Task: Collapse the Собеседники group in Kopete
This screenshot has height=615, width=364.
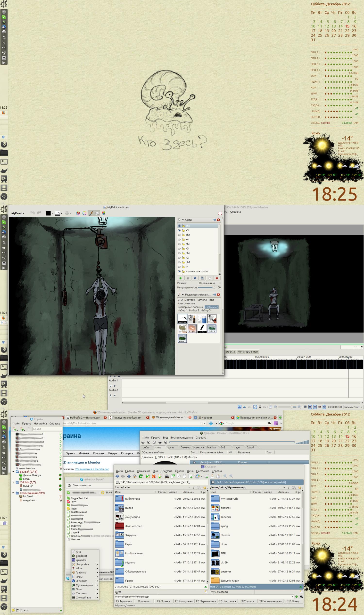Action: coord(13,493)
